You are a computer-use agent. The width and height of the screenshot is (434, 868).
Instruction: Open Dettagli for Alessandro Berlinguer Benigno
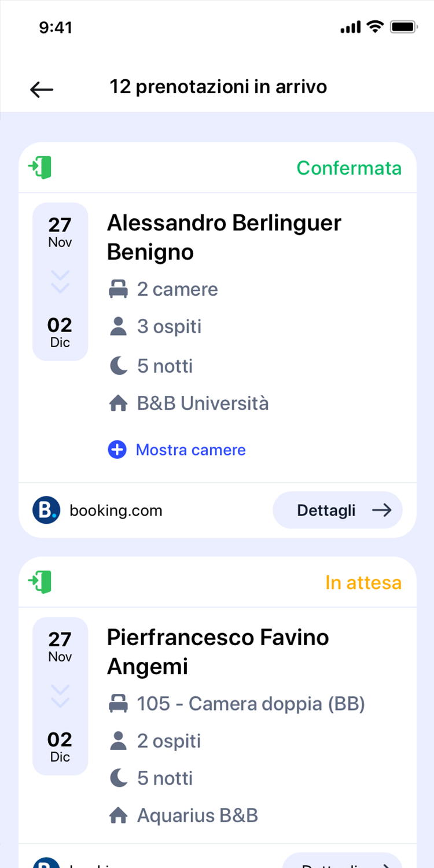(337, 510)
